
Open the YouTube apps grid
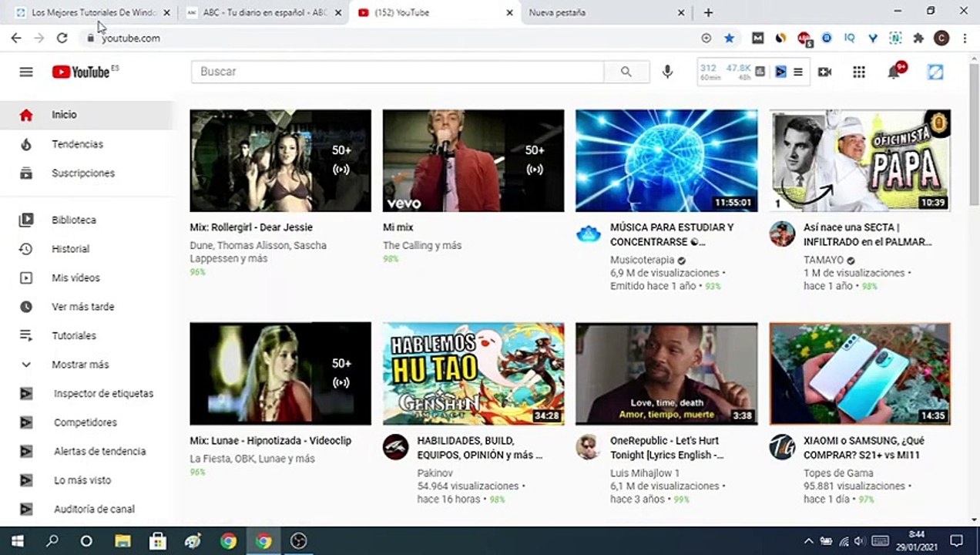click(x=859, y=72)
